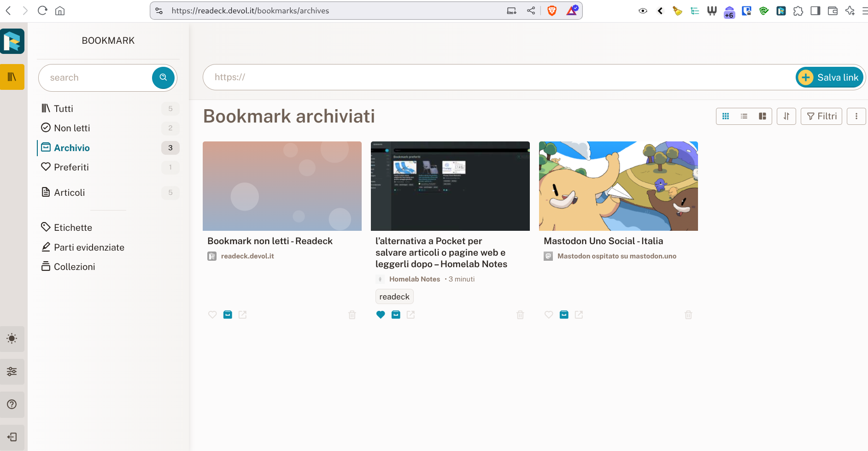Open Bookmark non letti - Readeck title
Screen dimensions: 868x451
(x=270, y=241)
